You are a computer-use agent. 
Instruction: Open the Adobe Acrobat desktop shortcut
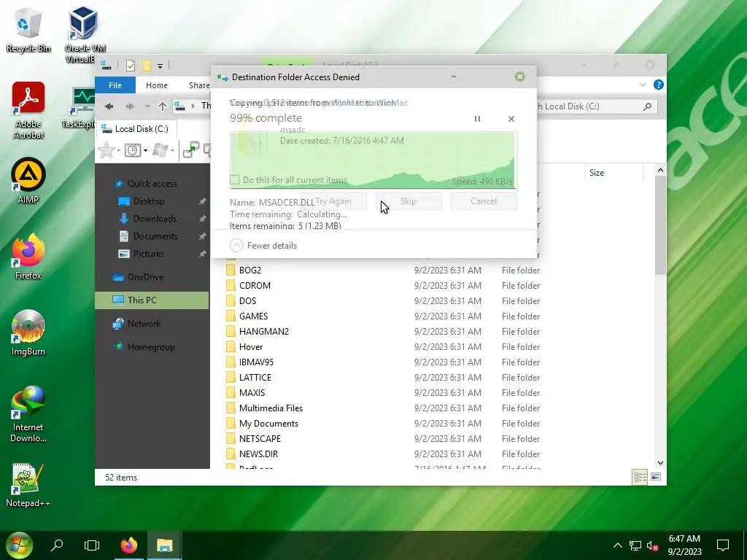[x=28, y=110]
